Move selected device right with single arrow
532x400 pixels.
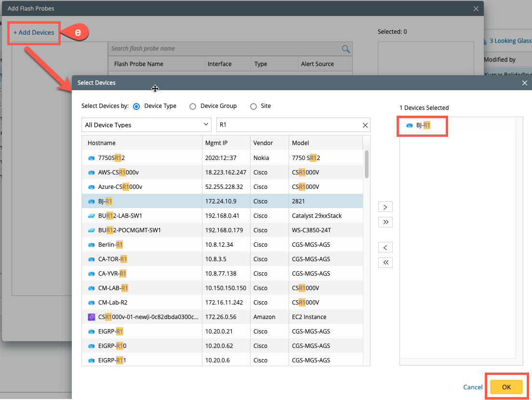pos(385,207)
